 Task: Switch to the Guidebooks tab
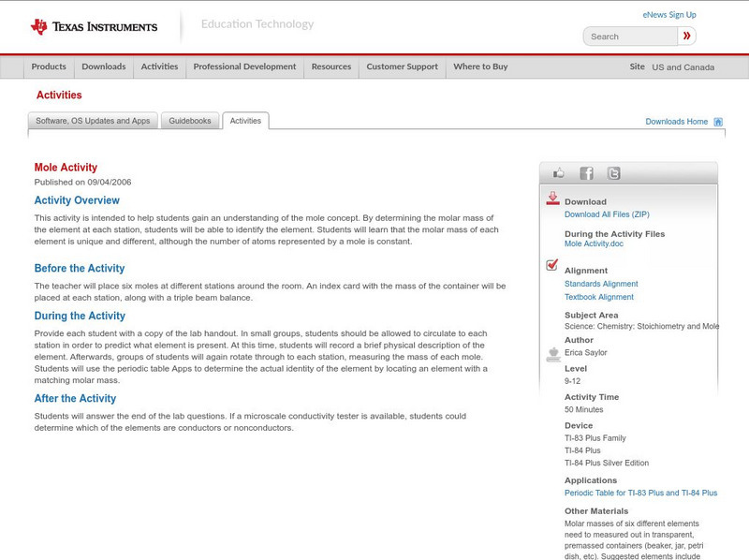190,121
